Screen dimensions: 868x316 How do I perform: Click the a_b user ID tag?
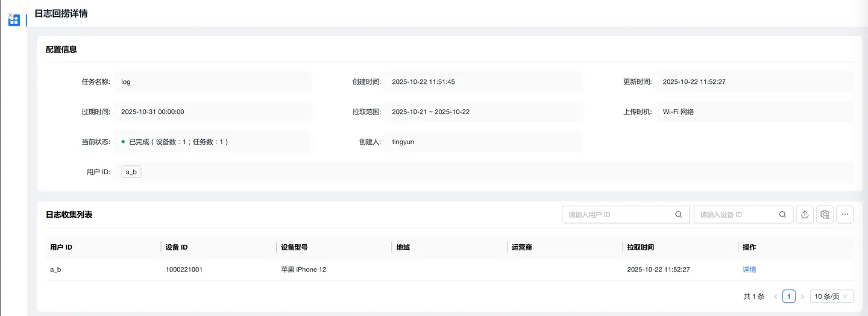click(131, 172)
